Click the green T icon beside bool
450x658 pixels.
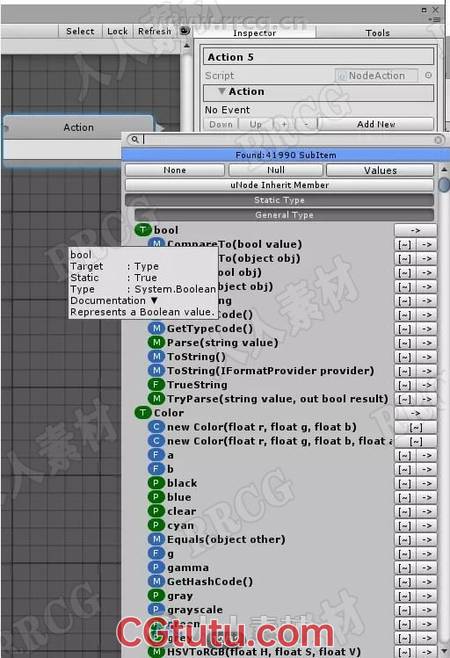(x=143, y=230)
